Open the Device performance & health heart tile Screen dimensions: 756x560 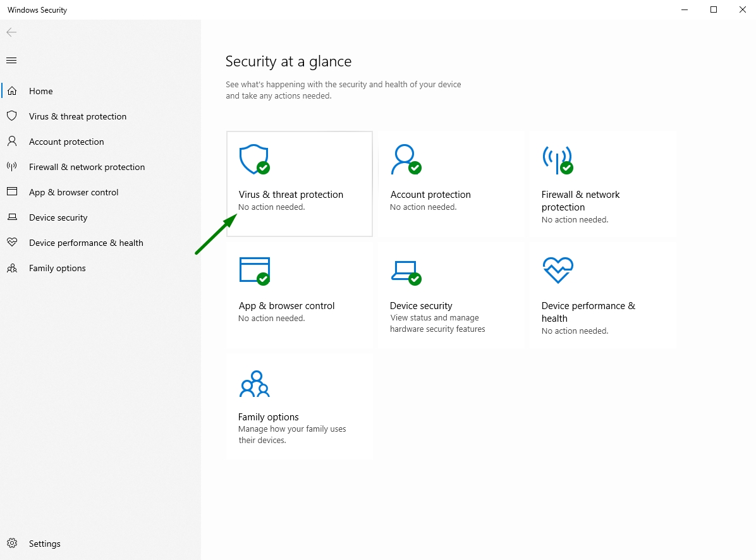(x=602, y=295)
